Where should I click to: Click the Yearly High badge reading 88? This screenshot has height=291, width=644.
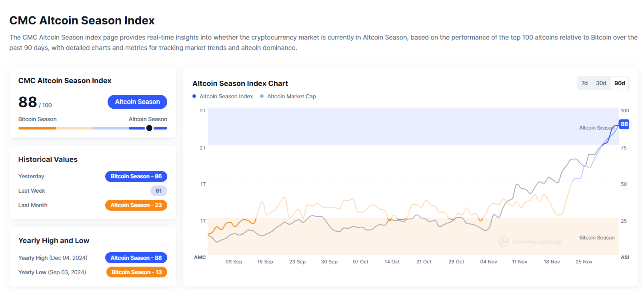tap(136, 258)
